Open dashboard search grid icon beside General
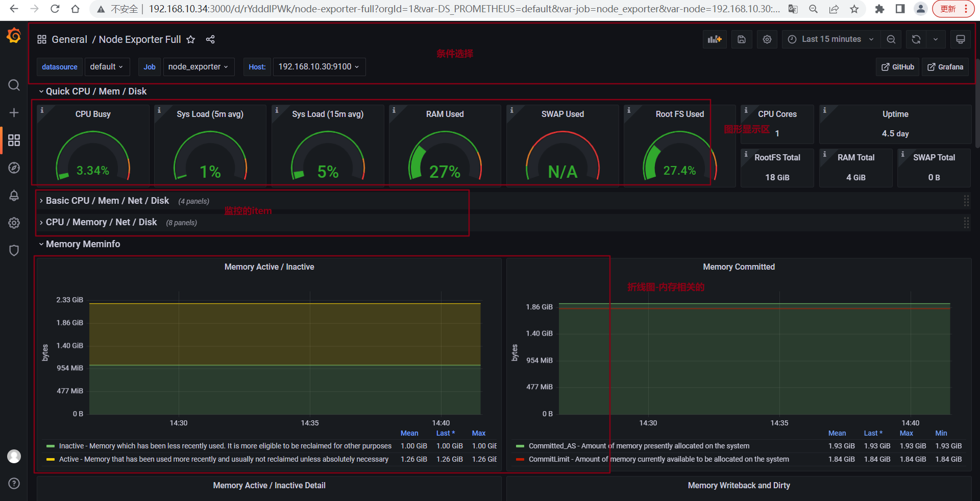Viewport: 980px width, 501px height. 42,39
